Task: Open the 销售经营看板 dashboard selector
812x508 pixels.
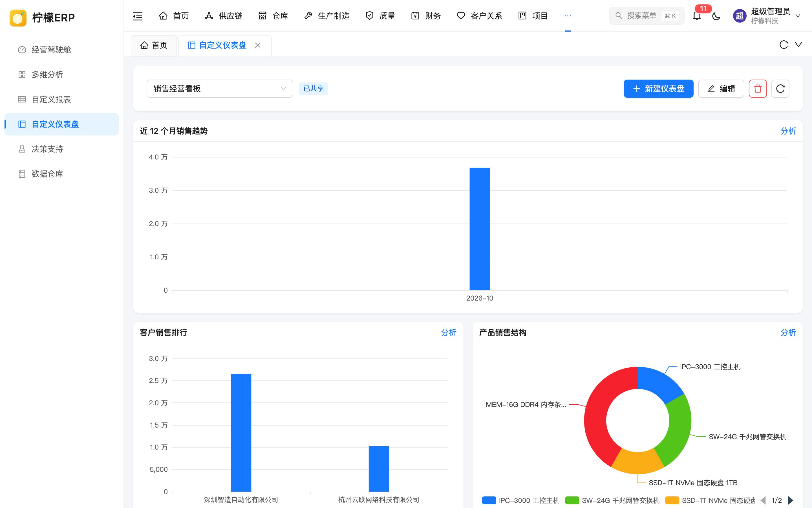Action: [x=220, y=89]
